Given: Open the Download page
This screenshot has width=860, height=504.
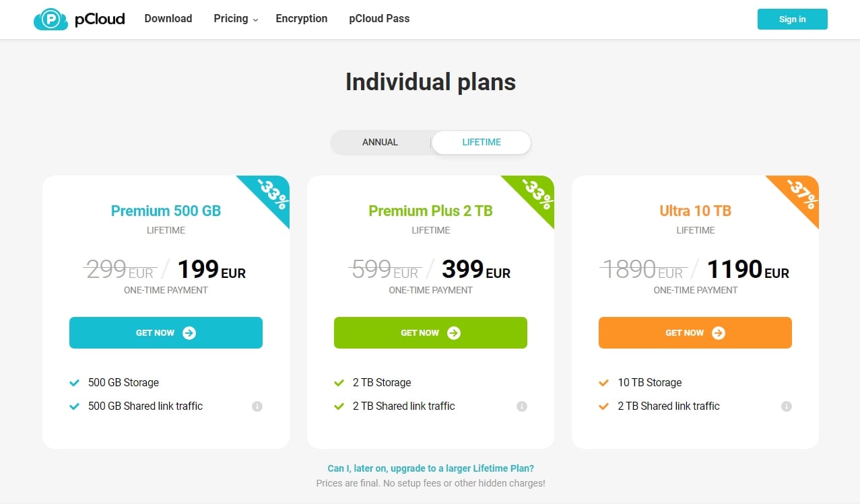Looking at the screenshot, I should [168, 19].
